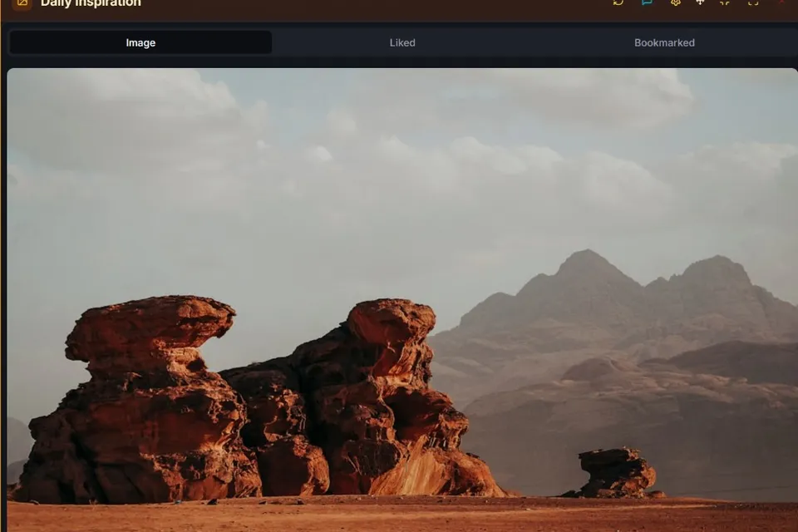This screenshot has width=798, height=532.
Task: Click the desert landscape inspiration photo
Action: click(402, 300)
